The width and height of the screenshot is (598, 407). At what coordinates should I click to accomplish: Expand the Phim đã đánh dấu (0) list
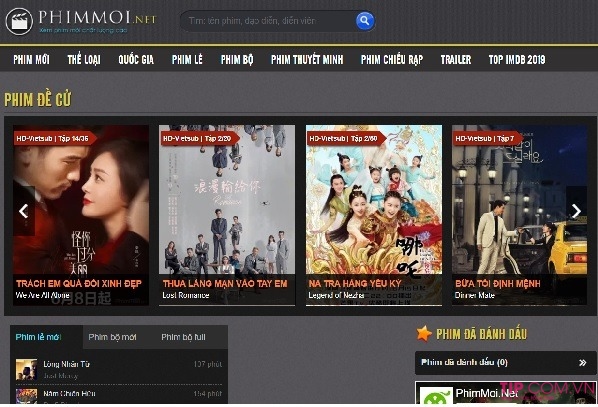point(506,362)
